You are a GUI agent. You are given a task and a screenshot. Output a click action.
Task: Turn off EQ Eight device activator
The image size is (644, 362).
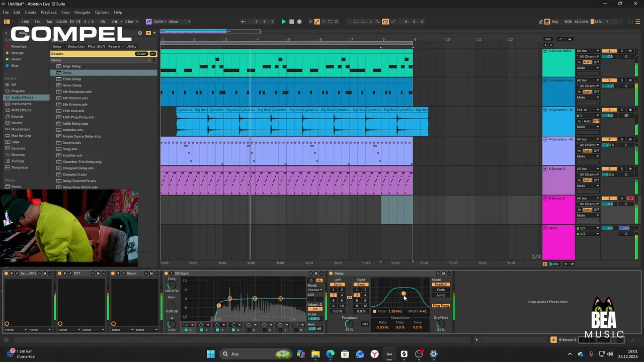pos(167,274)
